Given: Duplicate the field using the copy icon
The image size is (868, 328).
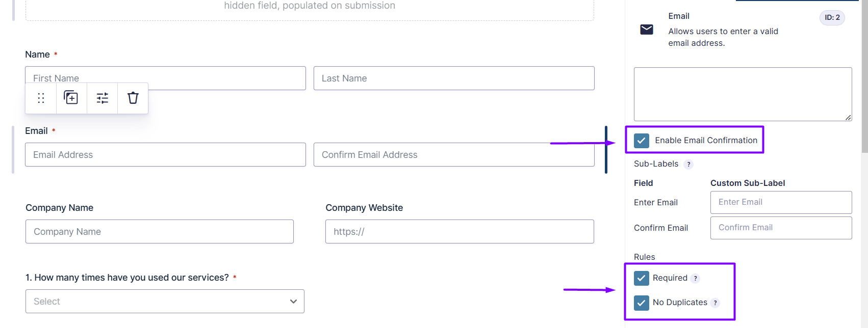Looking at the screenshot, I should (x=71, y=97).
